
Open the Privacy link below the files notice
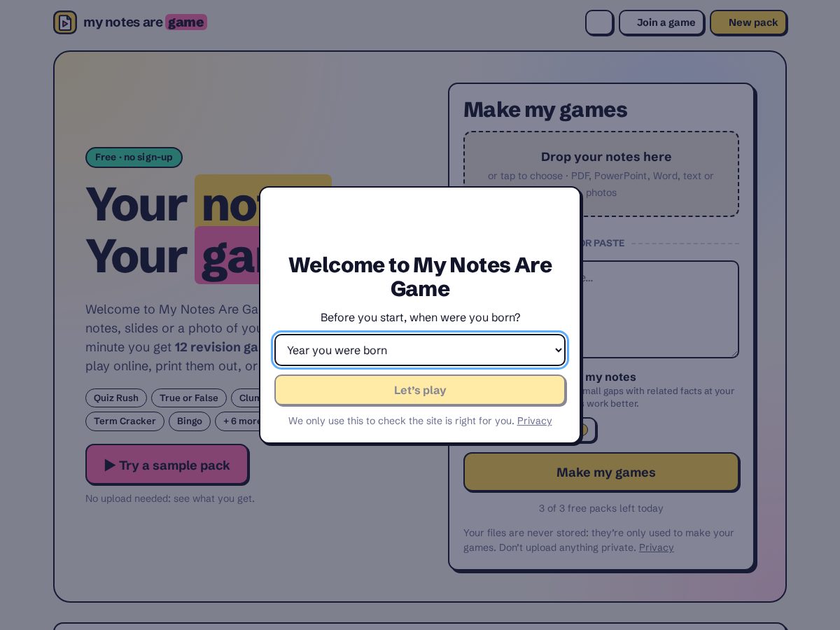pyautogui.click(x=656, y=547)
